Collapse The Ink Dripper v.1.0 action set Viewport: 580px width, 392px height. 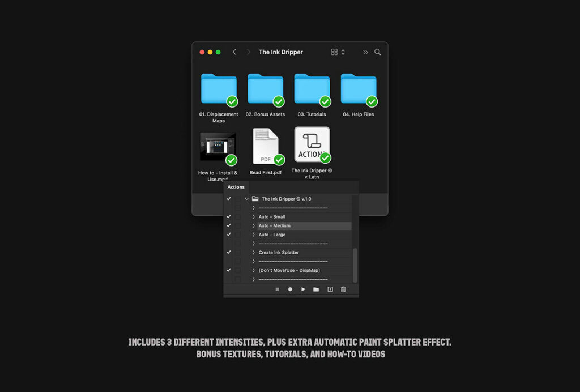pyautogui.click(x=247, y=199)
